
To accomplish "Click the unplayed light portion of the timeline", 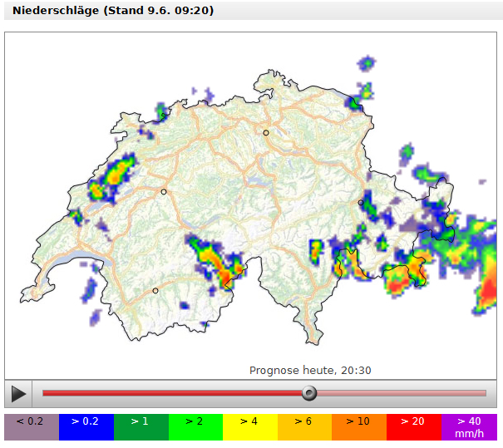I will coord(399,393).
